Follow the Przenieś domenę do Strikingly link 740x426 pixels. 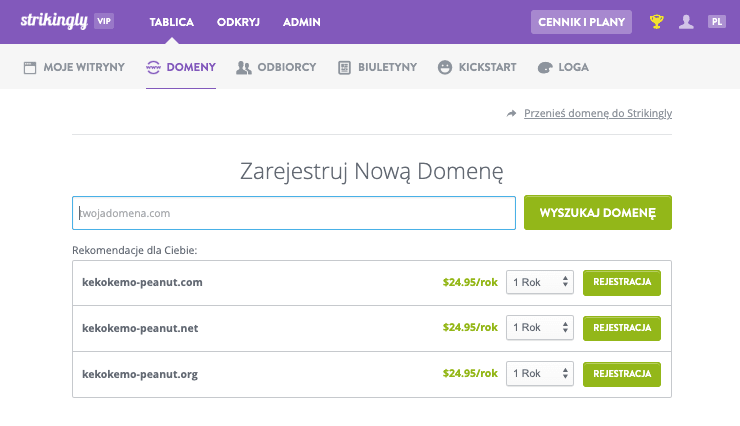[x=598, y=113]
